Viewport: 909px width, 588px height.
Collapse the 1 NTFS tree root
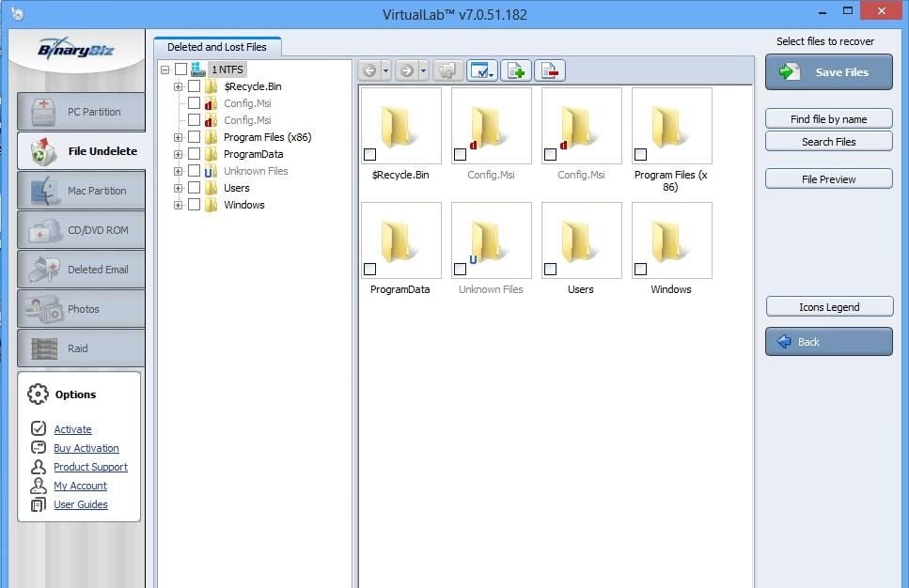[165, 70]
